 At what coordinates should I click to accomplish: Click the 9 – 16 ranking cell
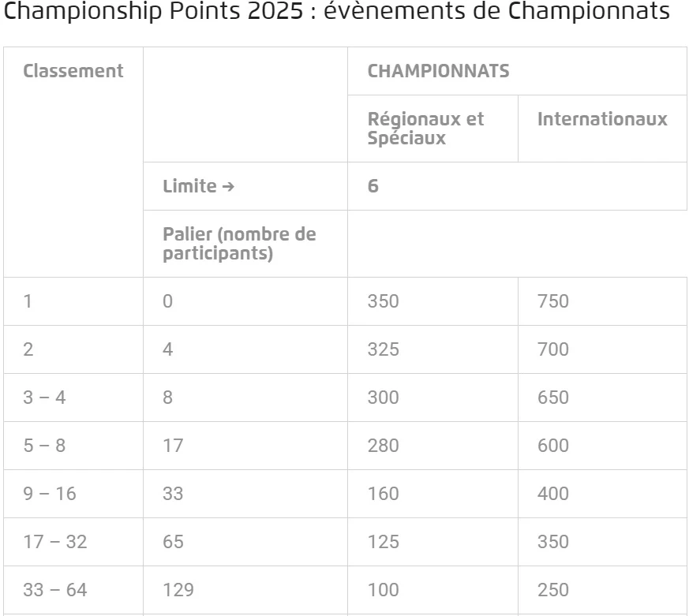click(x=73, y=494)
